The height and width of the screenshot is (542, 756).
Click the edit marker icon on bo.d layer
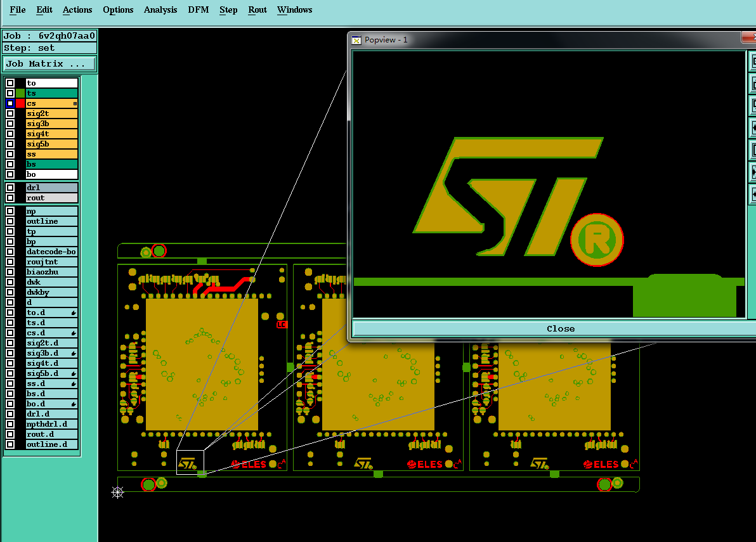coord(74,404)
